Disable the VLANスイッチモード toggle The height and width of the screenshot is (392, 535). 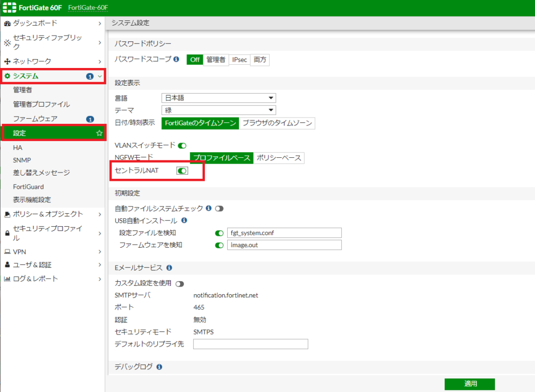coord(183,146)
